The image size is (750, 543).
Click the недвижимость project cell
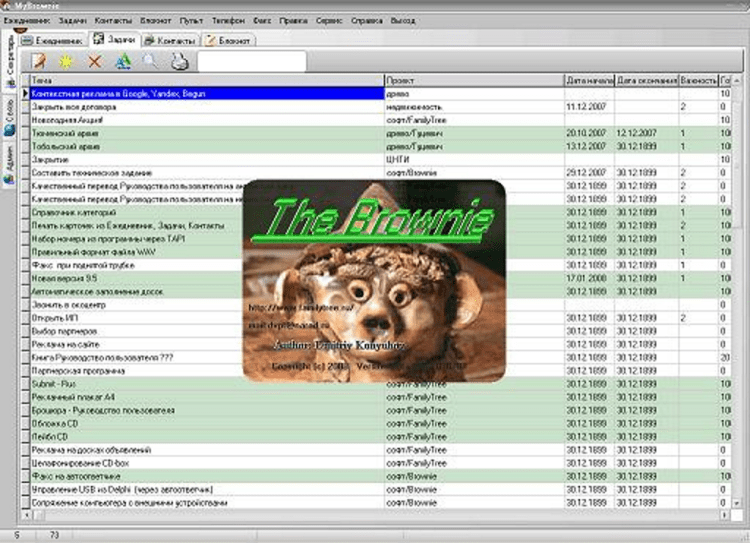[474, 107]
